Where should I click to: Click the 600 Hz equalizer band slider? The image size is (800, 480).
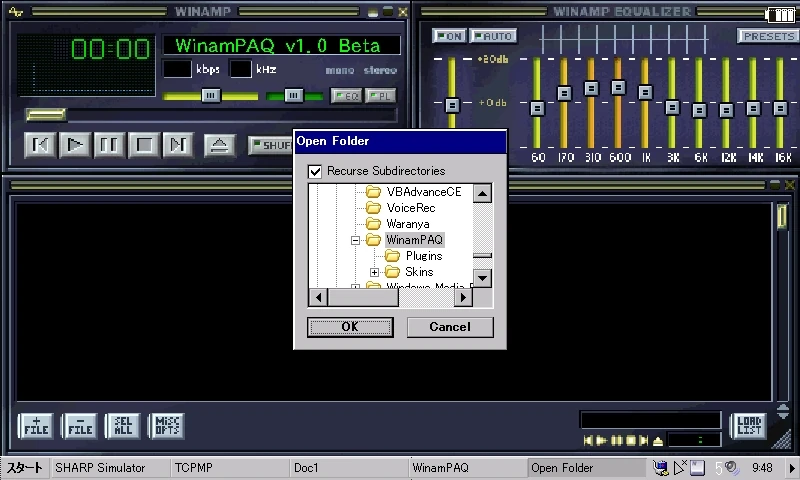(618, 87)
